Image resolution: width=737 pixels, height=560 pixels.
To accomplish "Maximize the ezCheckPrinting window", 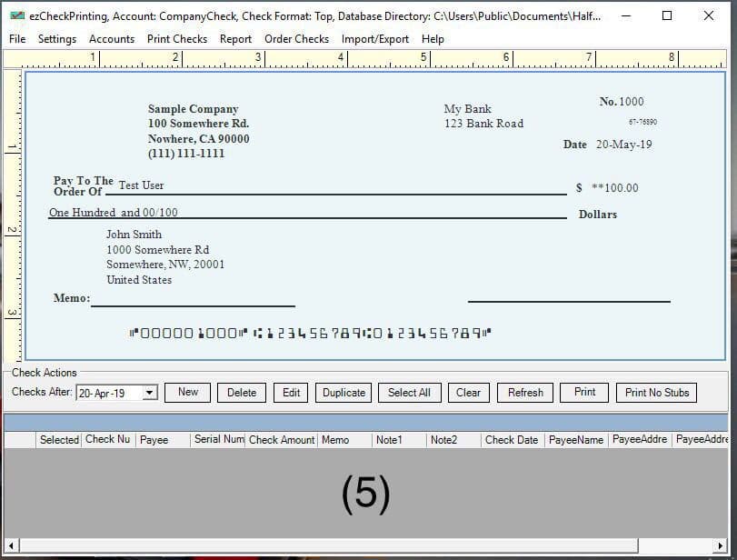I will point(667,15).
